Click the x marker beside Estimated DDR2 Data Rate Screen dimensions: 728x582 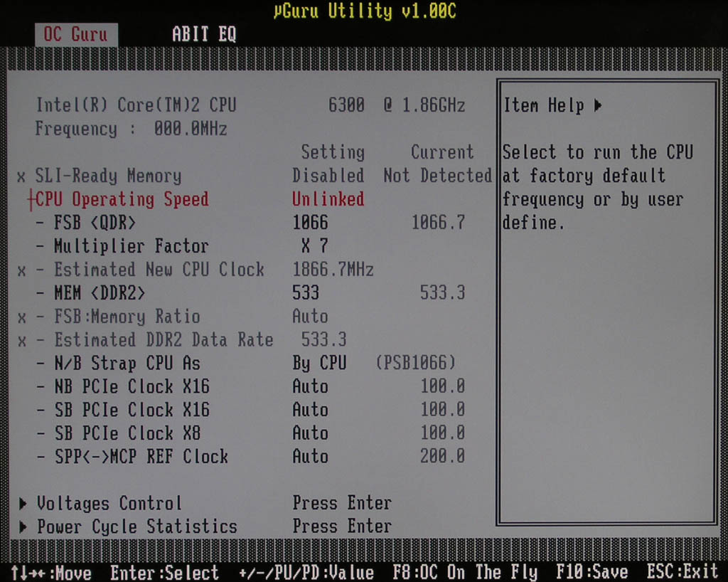pos(21,341)
